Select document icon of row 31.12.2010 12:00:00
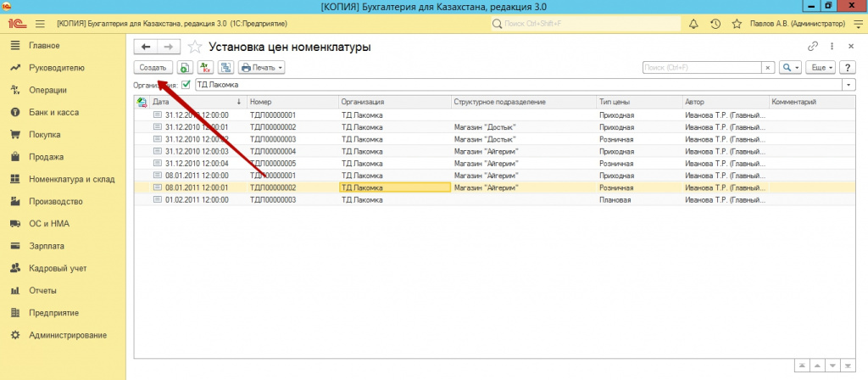868x380 pixels. click(157, 115)
